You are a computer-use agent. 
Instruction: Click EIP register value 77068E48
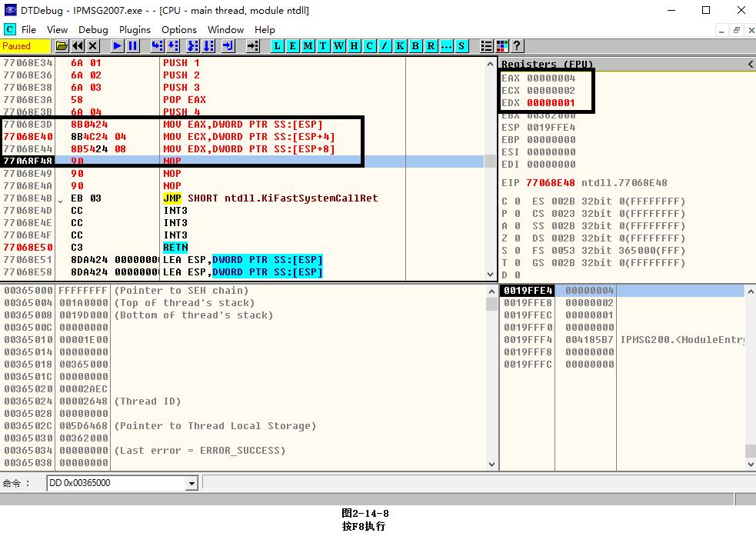pyautogui.click(x=550, y=183)
